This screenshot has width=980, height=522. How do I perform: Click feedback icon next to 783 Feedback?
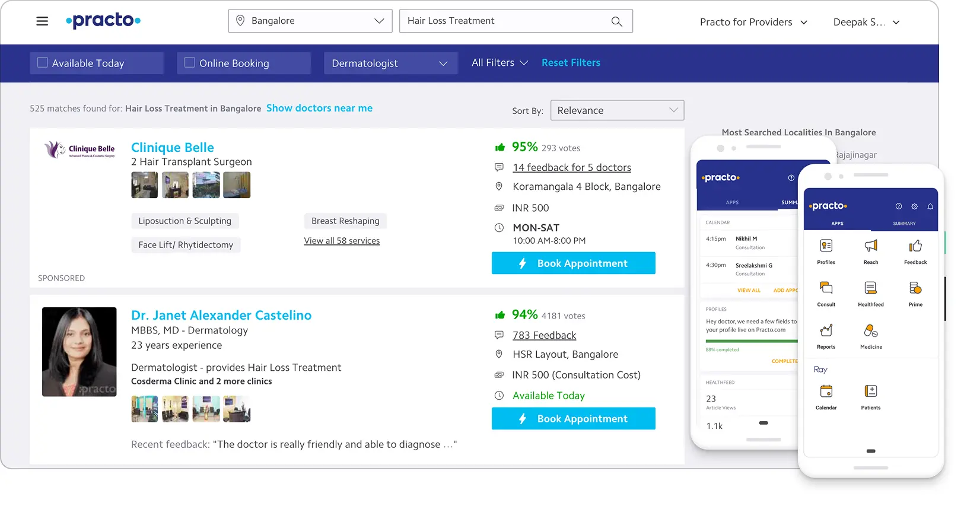pyautogui.click(x=499, y=335)
